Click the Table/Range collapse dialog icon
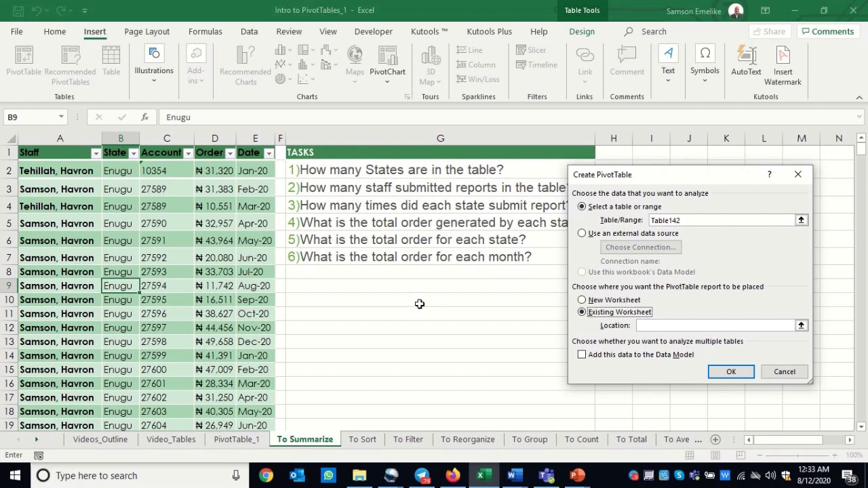868x488 pixels. 801,220
